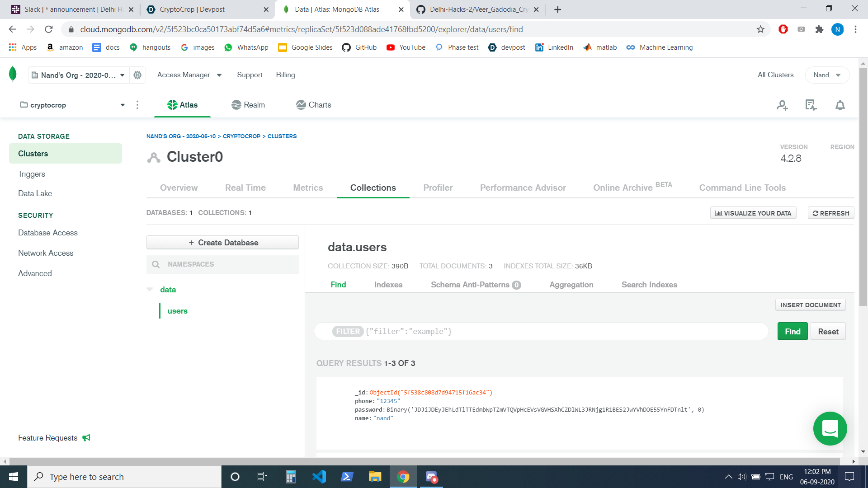The width and height of the screenshot is (868, 488).
Task: Click the MongoDB leaf logo
Action: pyautogui.click(x=13, y=74)
